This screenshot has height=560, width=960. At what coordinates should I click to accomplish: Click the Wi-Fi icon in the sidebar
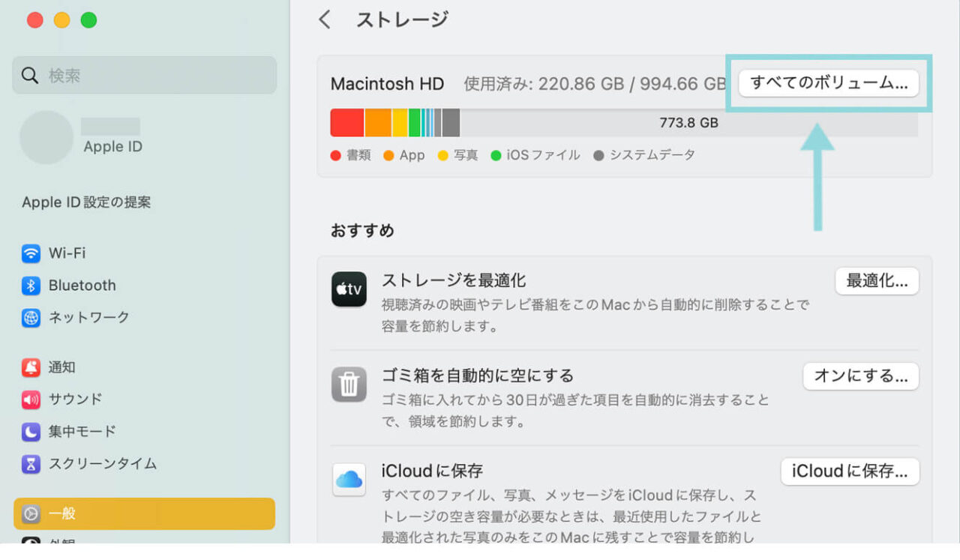31,253
